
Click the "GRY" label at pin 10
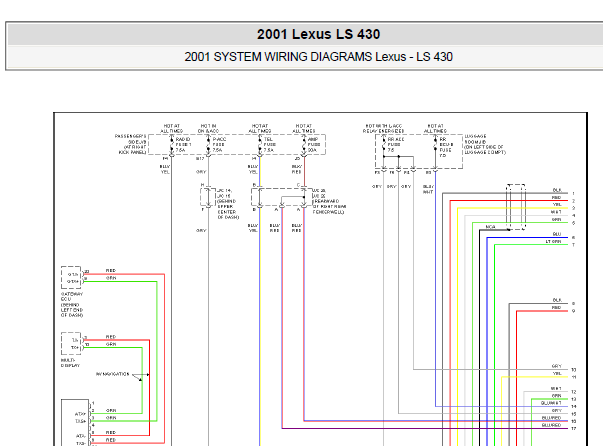(x=556, y=366)
